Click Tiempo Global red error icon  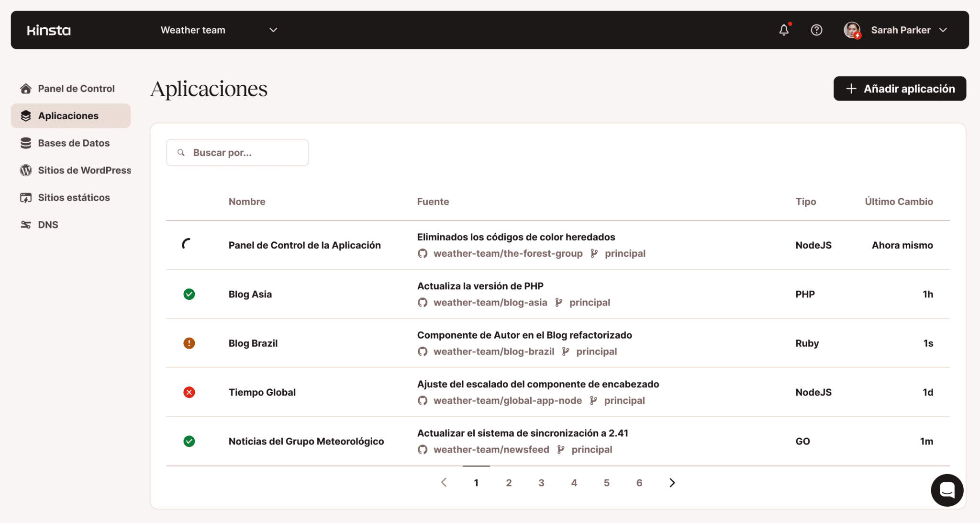pos(189,392)
